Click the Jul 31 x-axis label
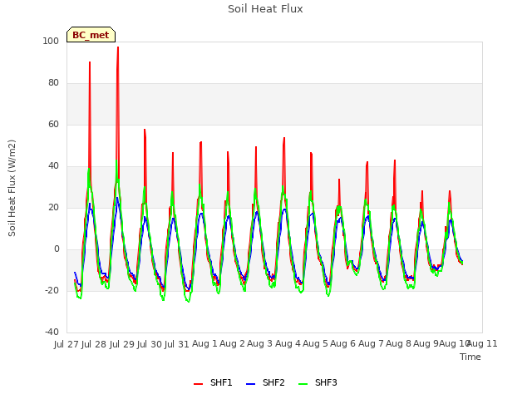This screenshot has height=399, width=532. pos(177,344)
